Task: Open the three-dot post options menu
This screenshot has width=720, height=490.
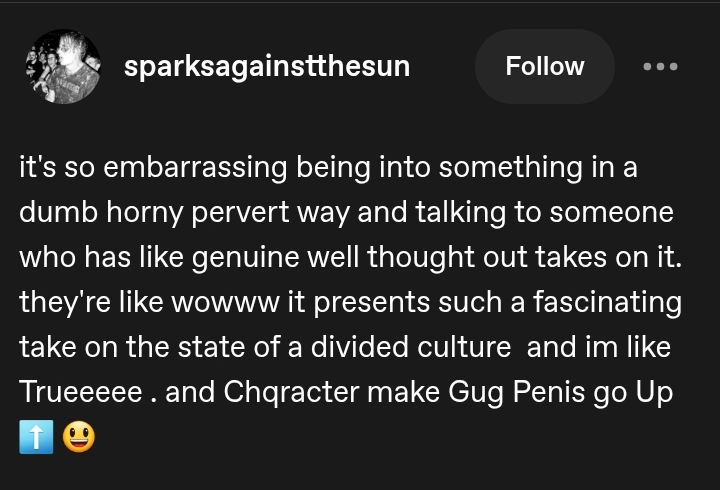Action: [x=660, y=67]
